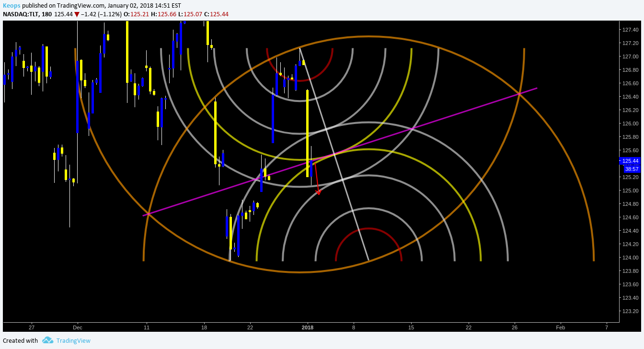Click the 123.20 price axis label
Screen dimensions: 644x349
[631, 311]
